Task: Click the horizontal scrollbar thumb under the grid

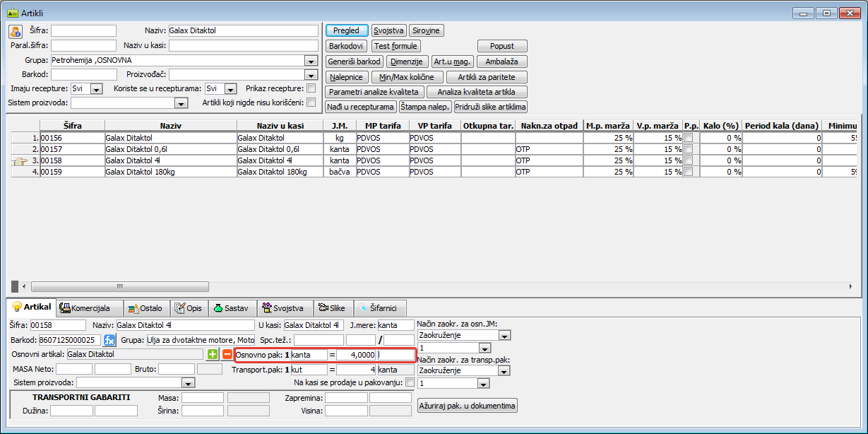Action: (x=120, y=286)
